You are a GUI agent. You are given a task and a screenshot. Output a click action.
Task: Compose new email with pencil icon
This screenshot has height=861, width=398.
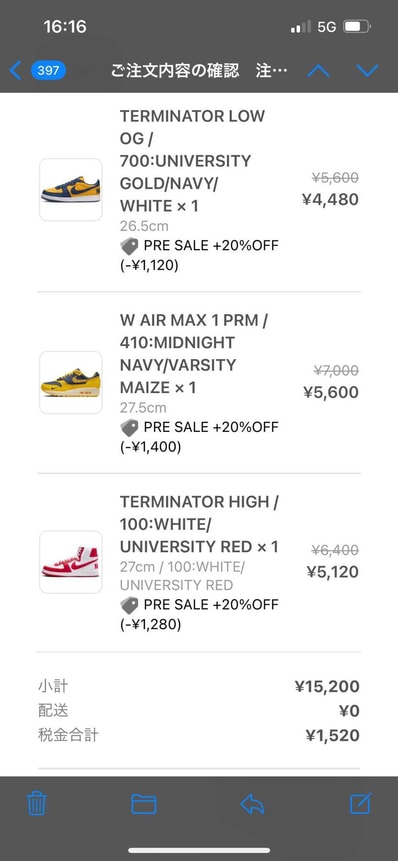pyautogui.click(x=361, y=803)
